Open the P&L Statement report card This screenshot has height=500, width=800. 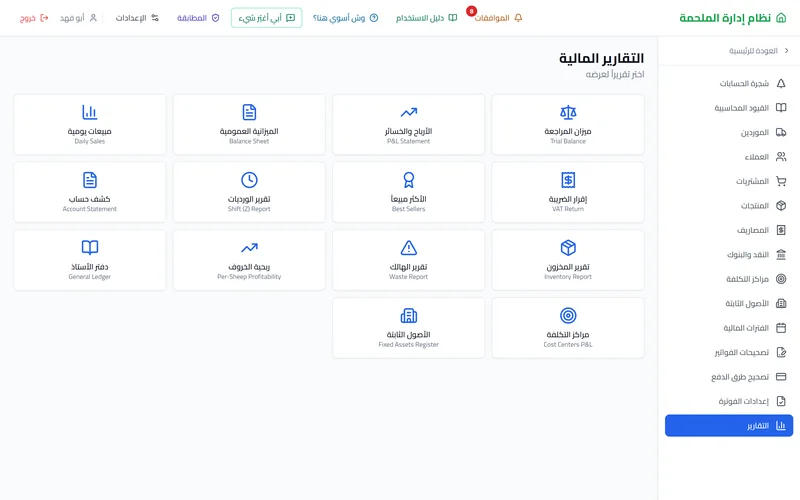point(408,124)
